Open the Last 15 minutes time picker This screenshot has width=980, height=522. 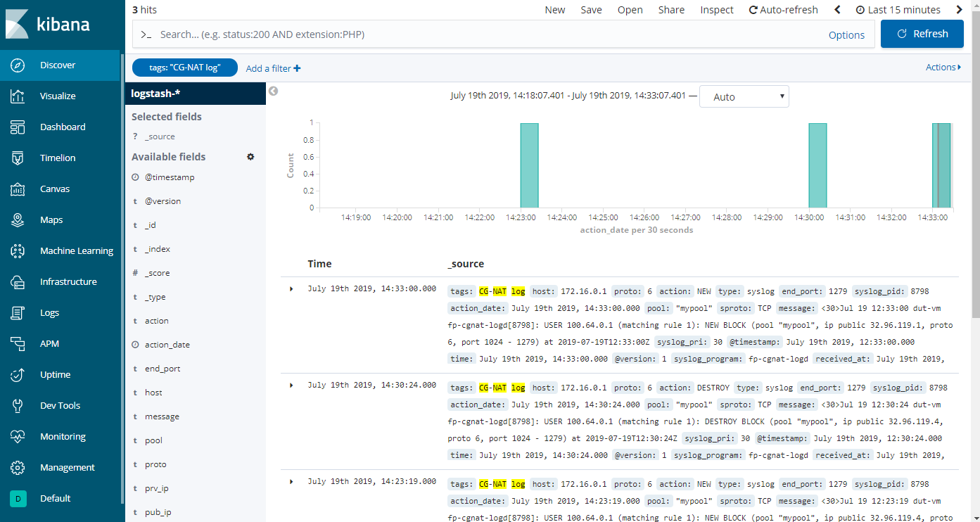click(898, 10)
